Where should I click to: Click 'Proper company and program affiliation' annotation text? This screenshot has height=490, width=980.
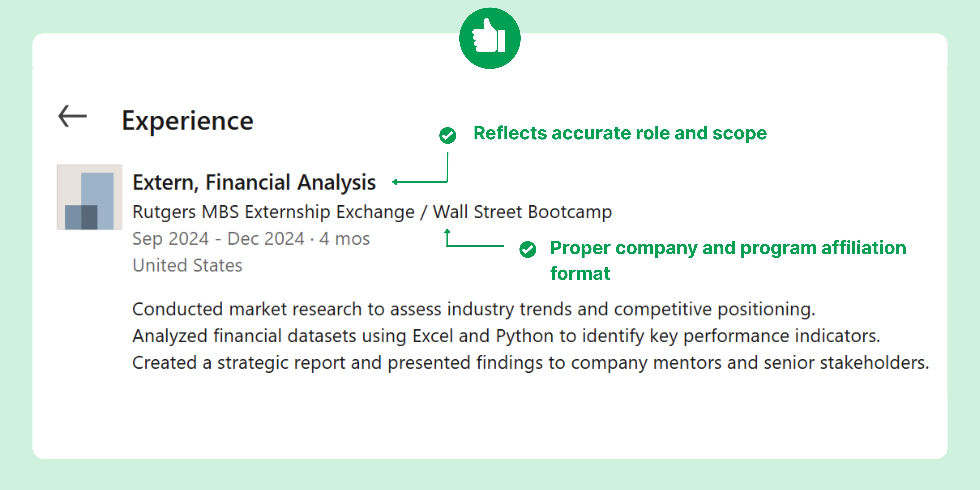point(728,248)
